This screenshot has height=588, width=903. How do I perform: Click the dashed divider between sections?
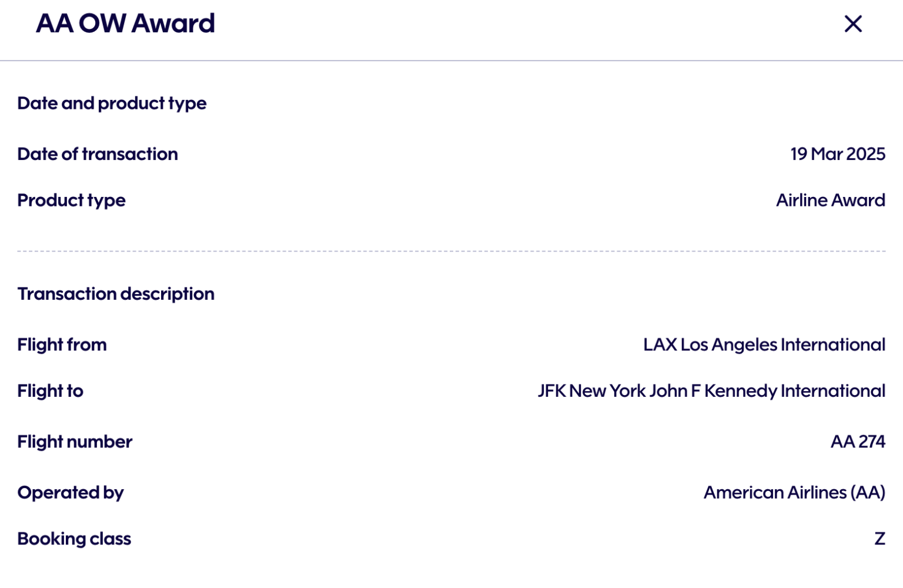(x=451, y=251)
